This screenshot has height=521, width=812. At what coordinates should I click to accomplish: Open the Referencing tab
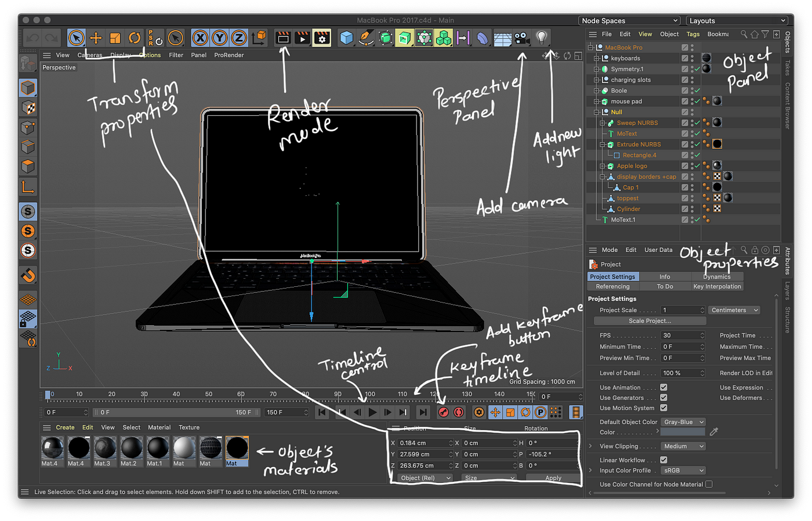pos(612,286)
